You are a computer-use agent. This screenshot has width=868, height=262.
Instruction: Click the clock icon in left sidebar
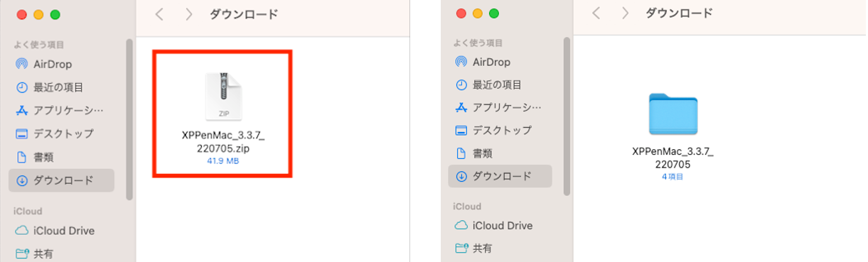21,87
